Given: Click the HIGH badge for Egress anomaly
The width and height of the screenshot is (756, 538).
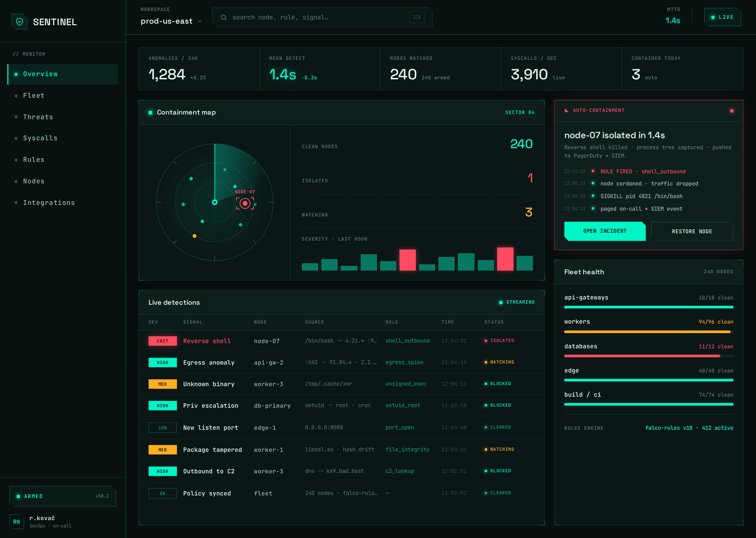Looking at the screenshot, I should (162, 363).
